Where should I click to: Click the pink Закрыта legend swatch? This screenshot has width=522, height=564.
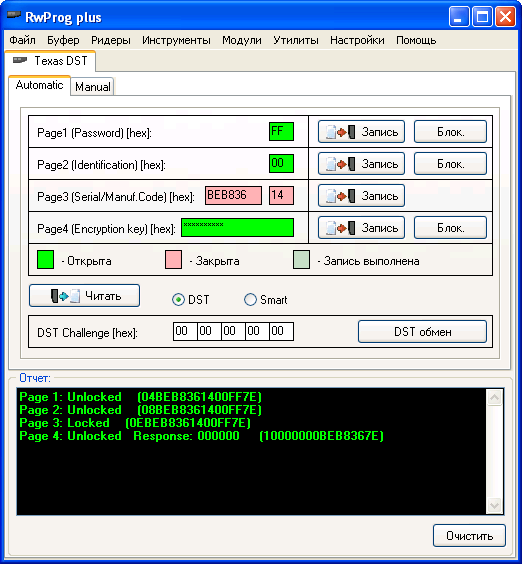pos(173,260)
